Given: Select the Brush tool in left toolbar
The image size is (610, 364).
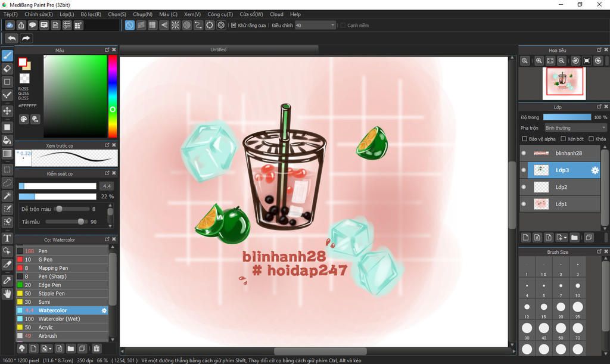Looking at the screenshot, I should [7, 55].
